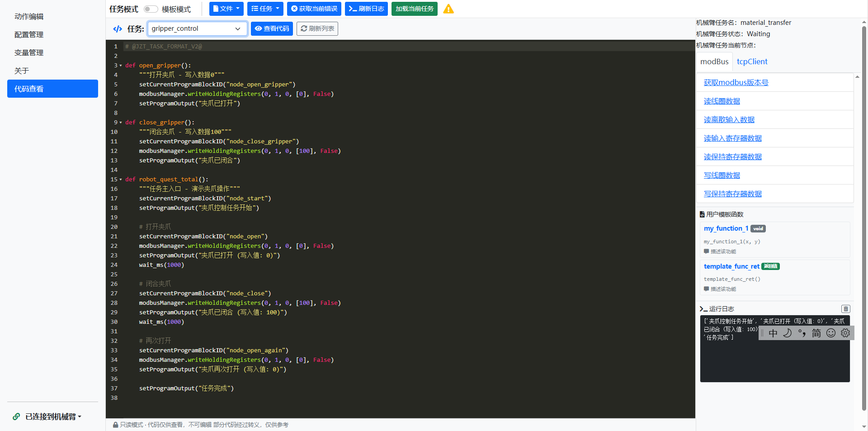Click the 刷新日志 button

point(366,9)
